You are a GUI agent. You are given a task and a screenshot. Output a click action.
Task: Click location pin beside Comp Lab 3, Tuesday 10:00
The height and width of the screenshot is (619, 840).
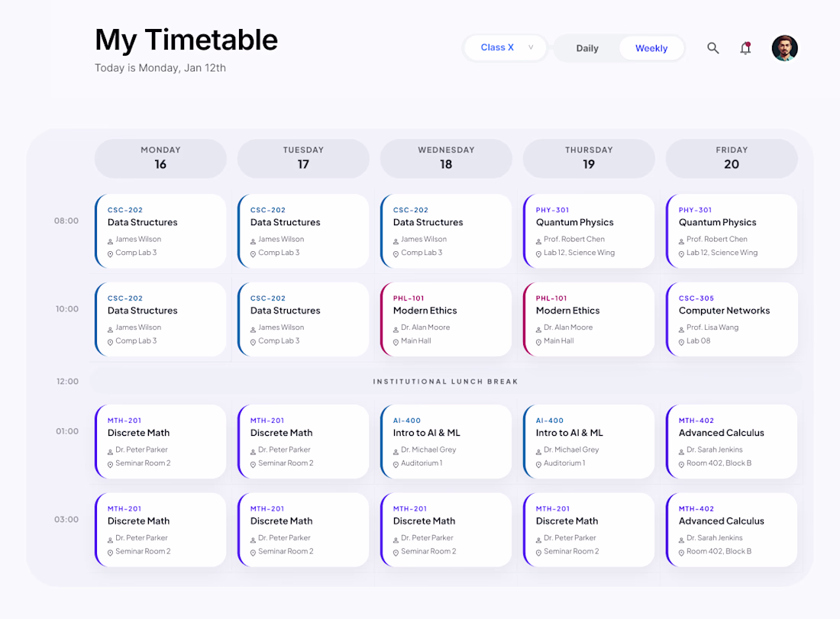tap(253, 342)
